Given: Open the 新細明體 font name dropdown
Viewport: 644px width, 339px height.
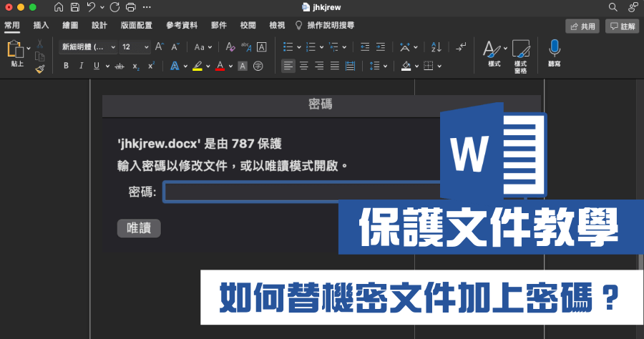Looking at the screenshot, I should pos(88,47).
